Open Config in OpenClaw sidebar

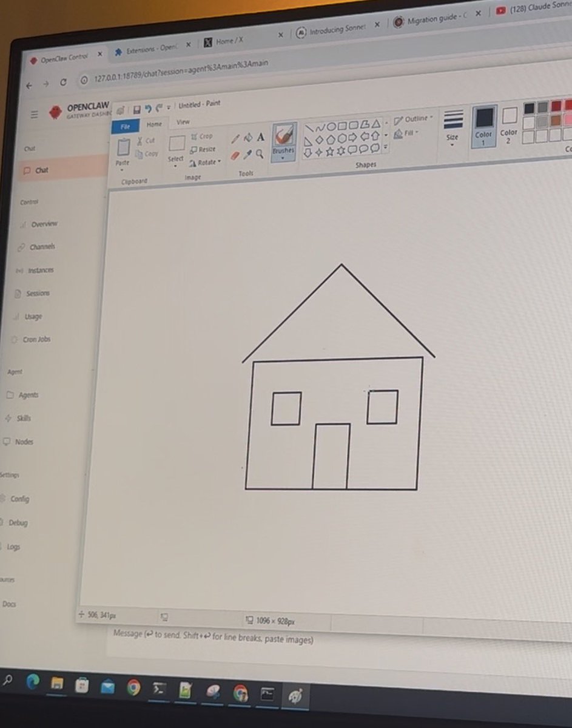tap(16, 499)
